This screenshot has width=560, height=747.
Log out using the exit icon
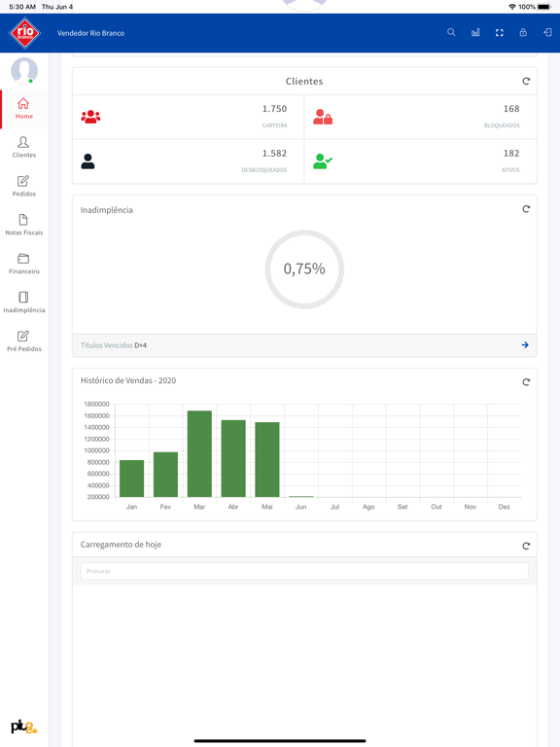coord(547,32)
